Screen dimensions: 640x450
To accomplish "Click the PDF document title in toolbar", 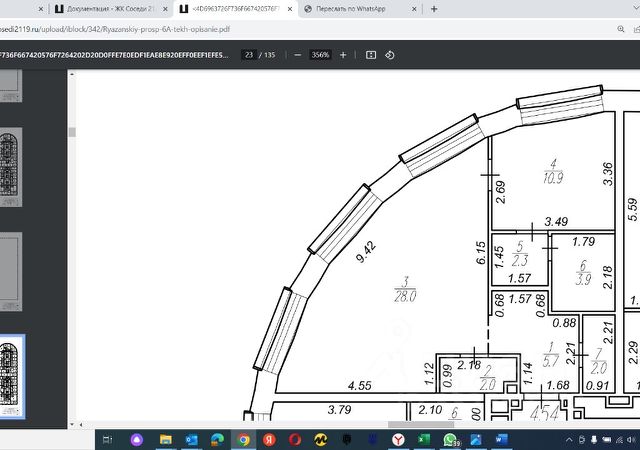I will click(x=114, y=55).
